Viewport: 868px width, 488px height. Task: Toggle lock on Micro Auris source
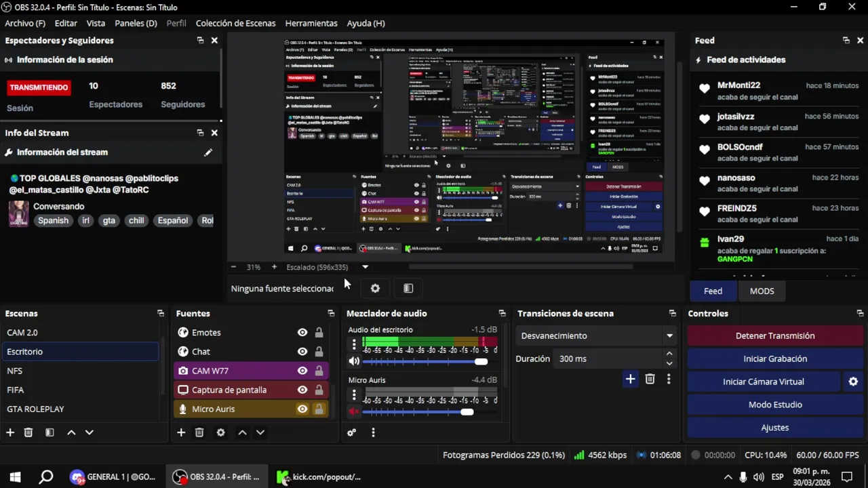pyautogui.click(x=319, y=409)
